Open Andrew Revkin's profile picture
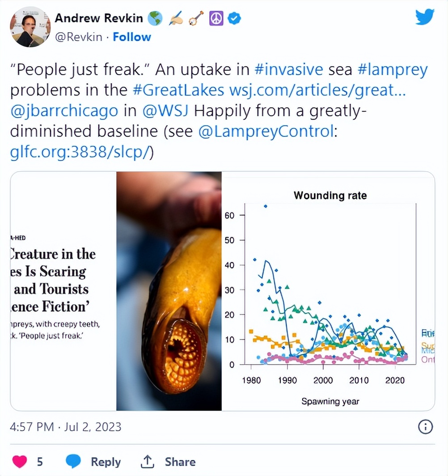The height and width of the screenshot is (476, 448). [x=30, y=27]
